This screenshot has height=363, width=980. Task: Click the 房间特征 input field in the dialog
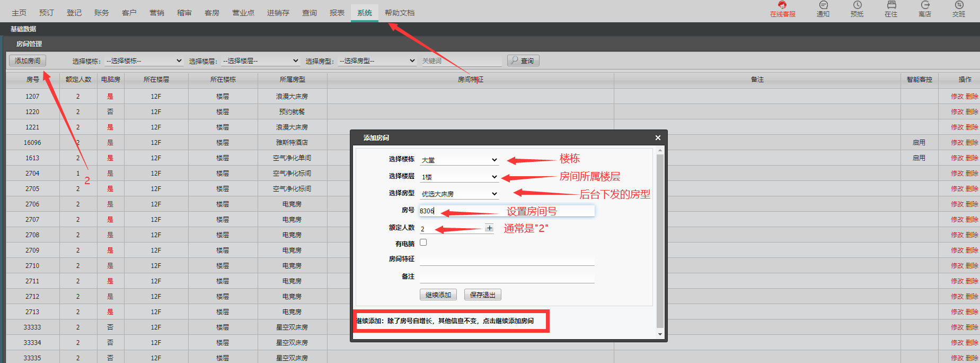(507, 260)
